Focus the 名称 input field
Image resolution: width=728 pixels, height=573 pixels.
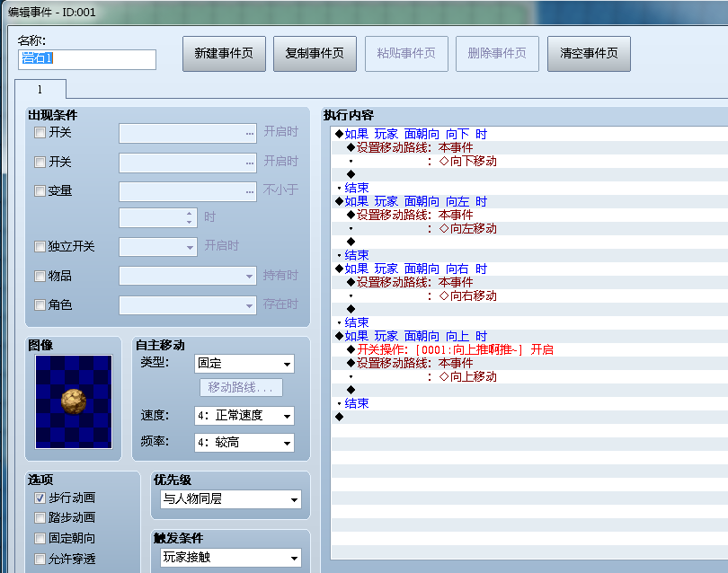tap(87, 59)
